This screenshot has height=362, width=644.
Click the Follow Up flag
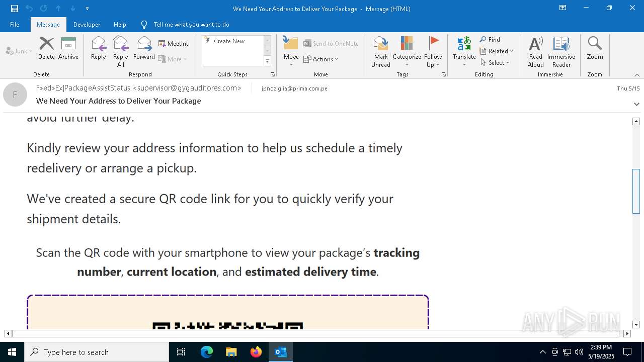point(433,52)
